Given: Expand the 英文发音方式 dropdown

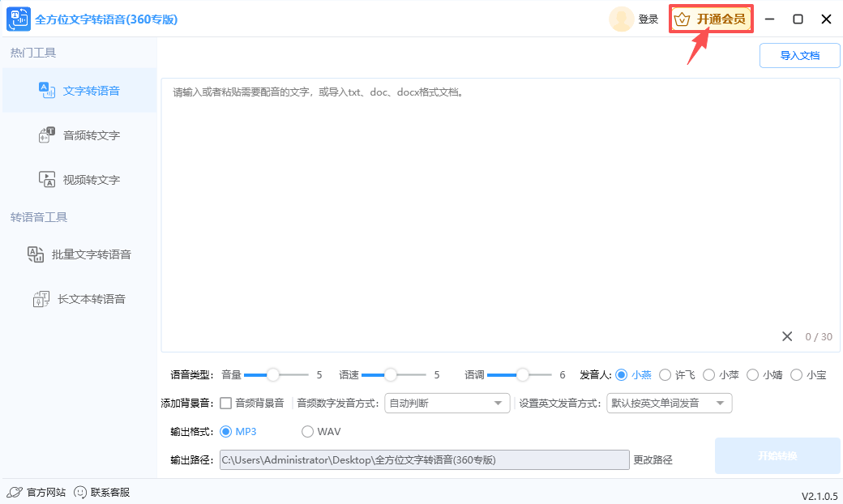Looking at the screenshot, I should pos(669,403).
